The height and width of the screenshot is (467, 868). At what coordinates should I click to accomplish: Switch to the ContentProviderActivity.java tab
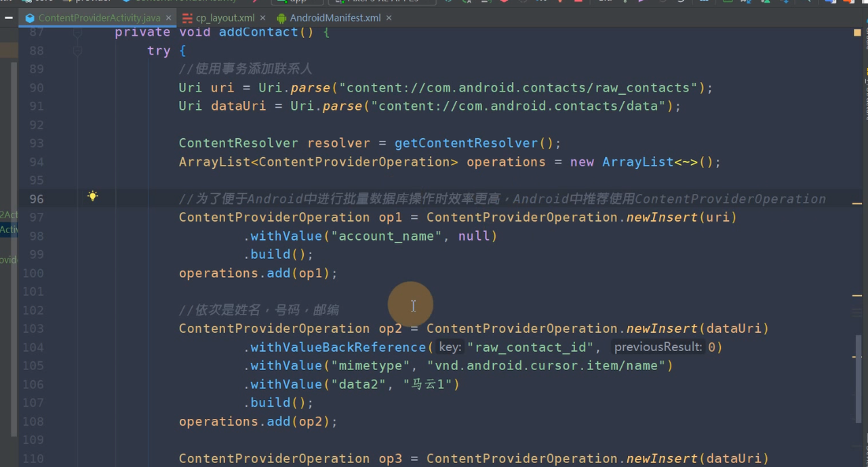pos(99,18)
